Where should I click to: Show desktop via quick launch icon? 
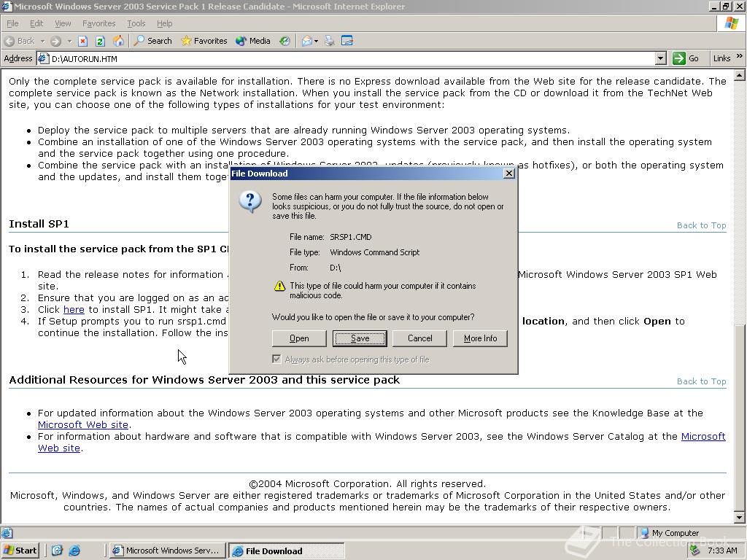click(x=57, y=551)
